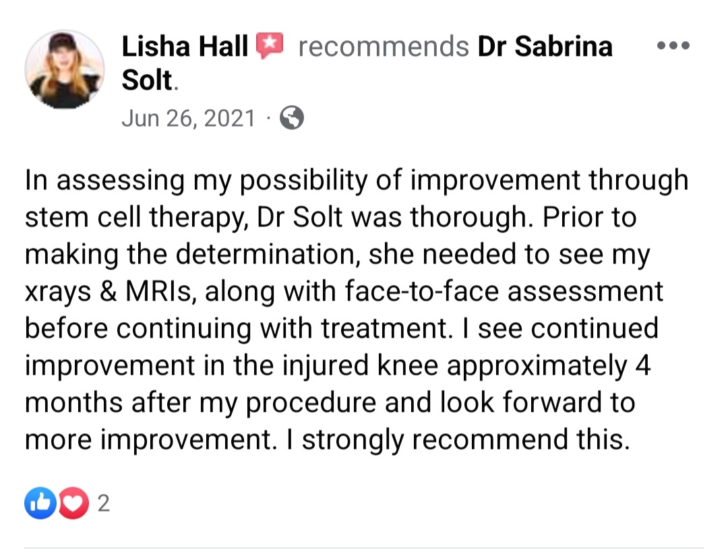The image size is (728, 560).
Task: Click the words stem cell therapy
Action: click(x=135, y=218)
